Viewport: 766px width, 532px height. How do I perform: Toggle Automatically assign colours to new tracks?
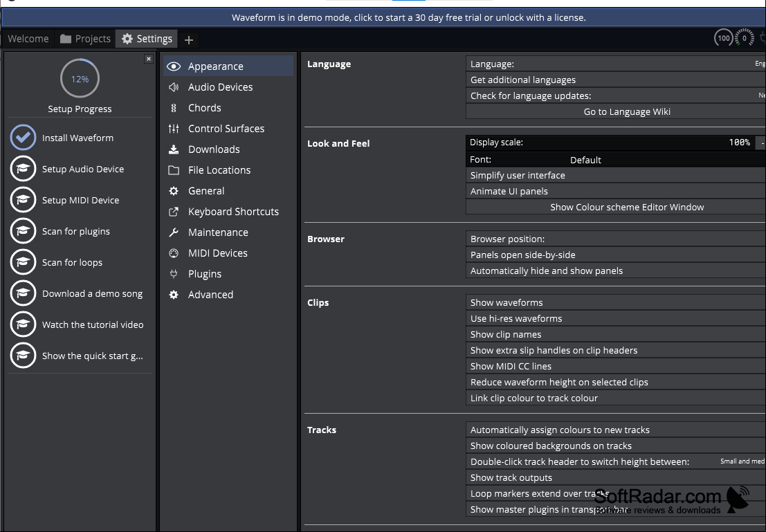pyautogui.click(x=616, y=430)
